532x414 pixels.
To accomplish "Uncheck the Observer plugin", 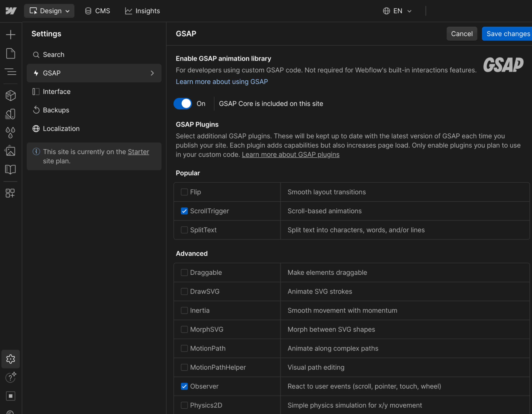I will (184, 386).
